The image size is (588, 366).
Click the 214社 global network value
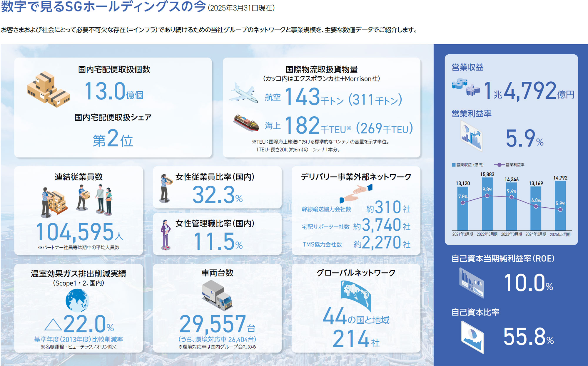point(356,339)
